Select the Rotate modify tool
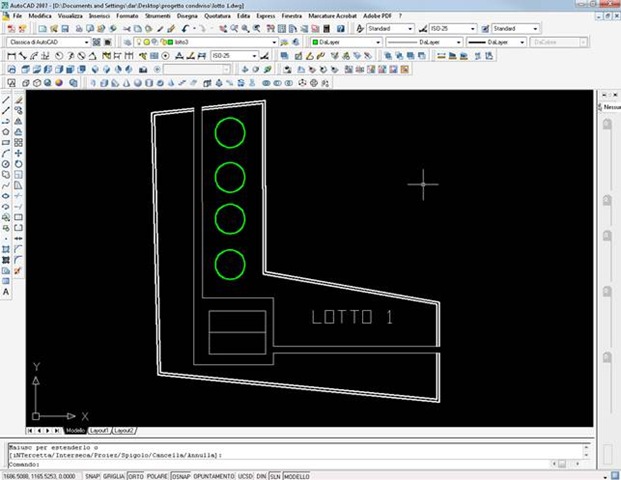 coord(19,164)
